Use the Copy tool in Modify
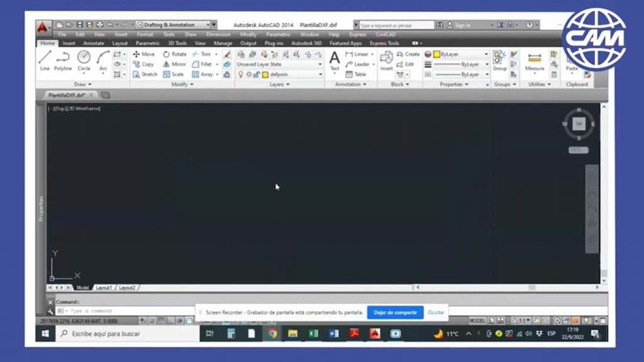This screenshot has height=362, width=644. click(x=143, y=65)
